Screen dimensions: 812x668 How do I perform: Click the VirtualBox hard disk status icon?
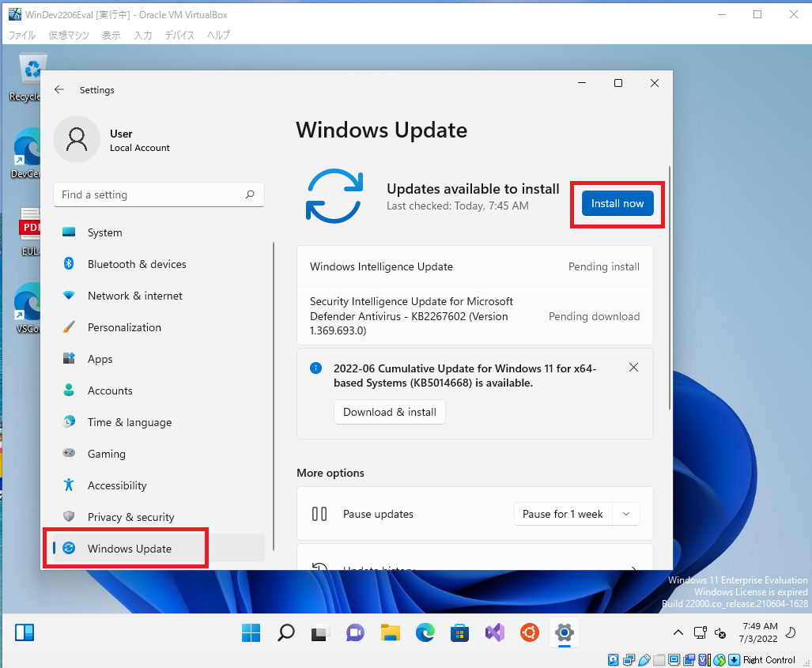click(613, 660)
